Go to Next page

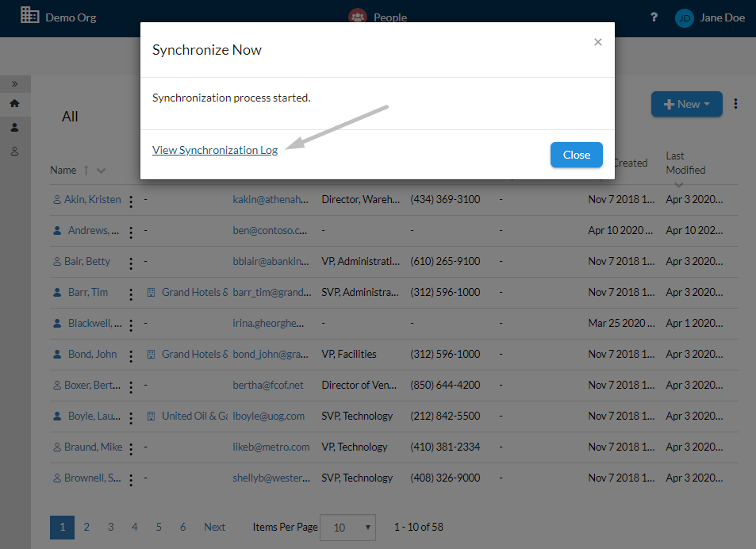214,527
